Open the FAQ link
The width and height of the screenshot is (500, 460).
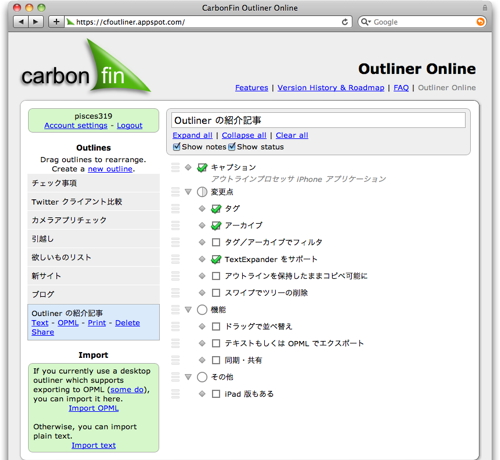[401, 88]
